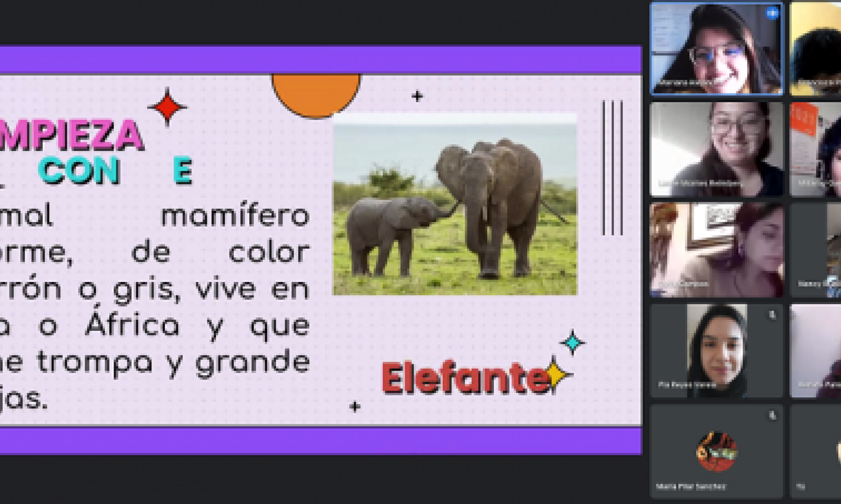Image resolution: width=841 pixels, height=504 pixels.
Task: Select the blue-outlined active speaker tile
Action: click(716, 49)
